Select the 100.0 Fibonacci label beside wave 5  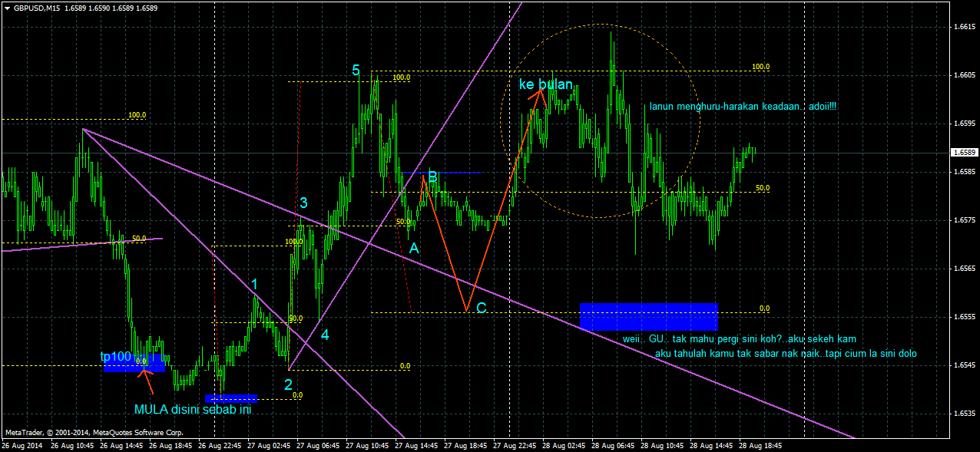(x=402, y=78)
